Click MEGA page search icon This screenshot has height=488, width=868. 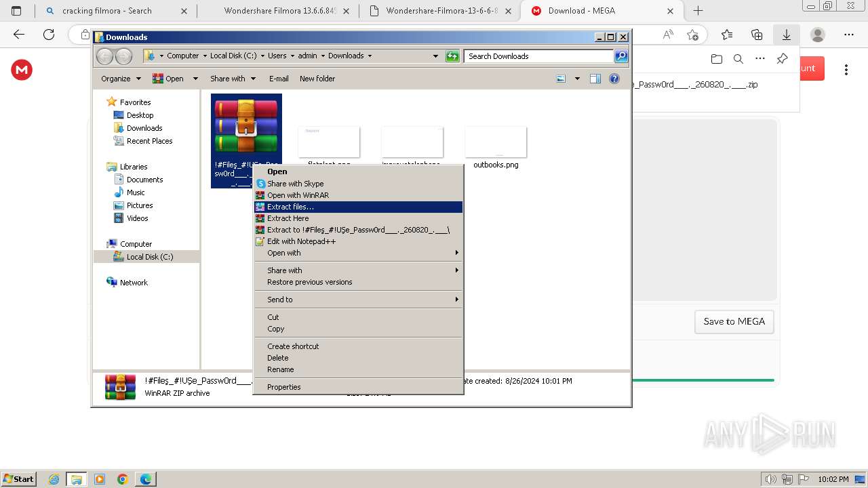(x=738, y=59)
